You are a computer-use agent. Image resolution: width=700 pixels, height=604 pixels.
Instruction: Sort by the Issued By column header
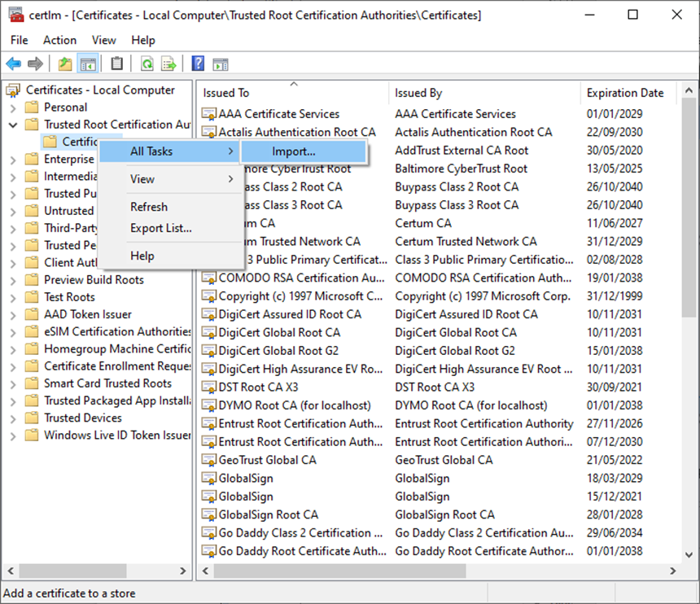click(484, 93)
